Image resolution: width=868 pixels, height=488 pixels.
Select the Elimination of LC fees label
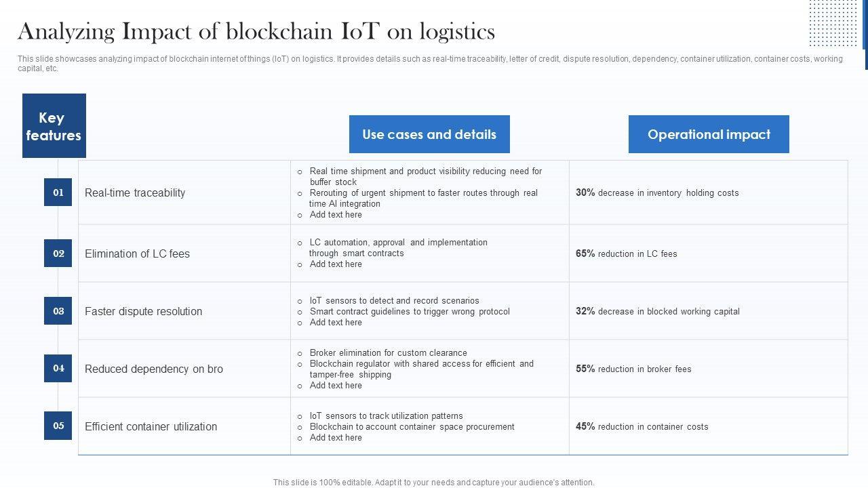(137, 254)
